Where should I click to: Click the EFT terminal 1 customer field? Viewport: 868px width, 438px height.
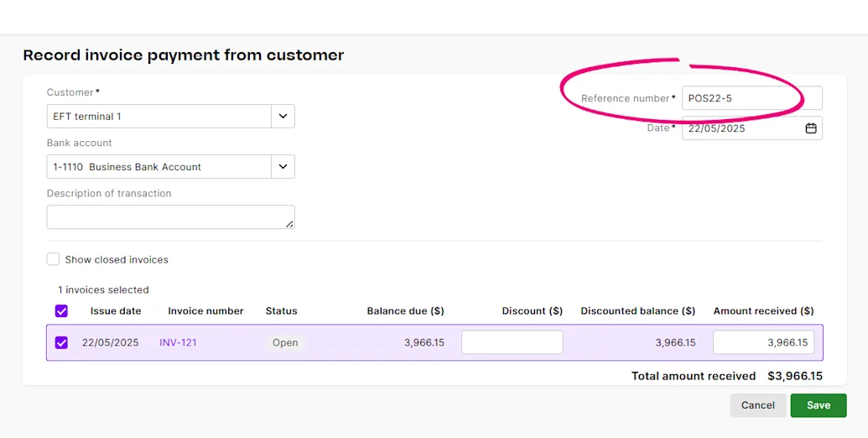[x=159, y=117]
